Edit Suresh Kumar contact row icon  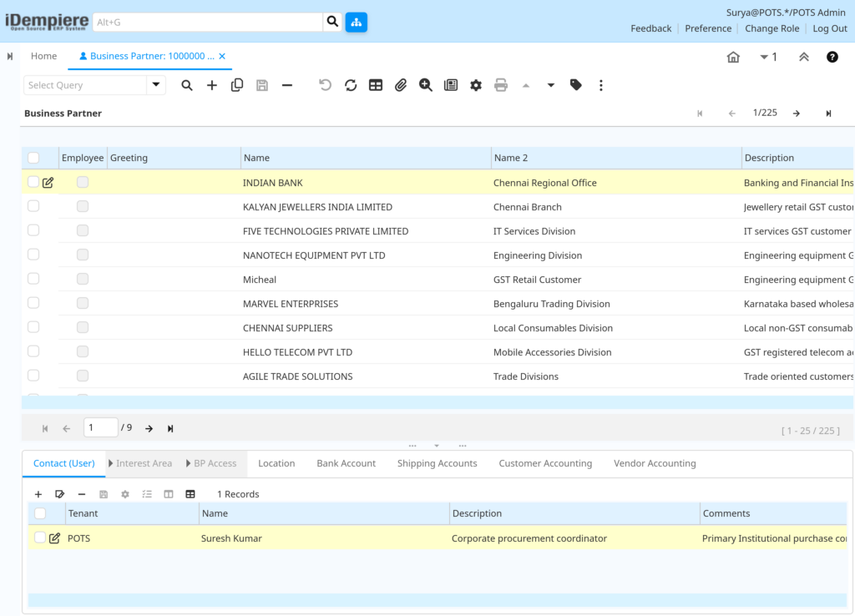[x=54, y=538]
